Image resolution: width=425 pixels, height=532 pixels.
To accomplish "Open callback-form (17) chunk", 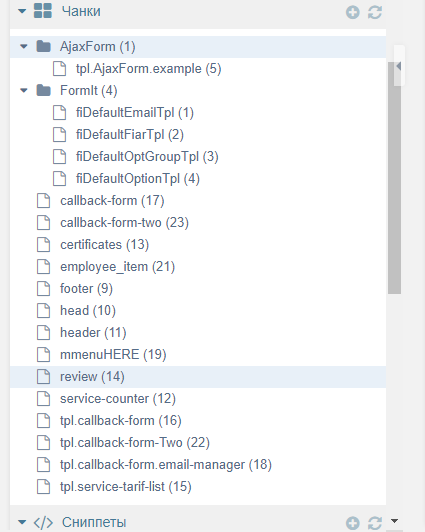I will (112, 201).
